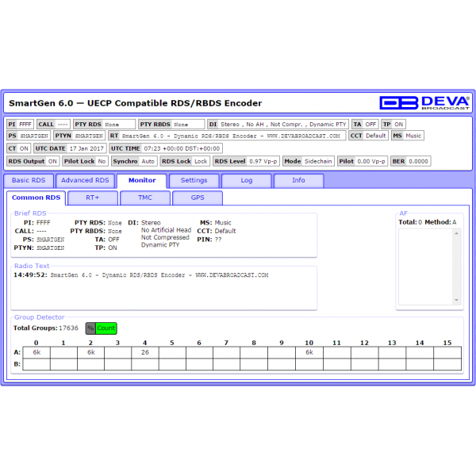The height and width of the screenshot is (476, 476).
Task: Click the TP ON indicator
Action: point(393,125)
